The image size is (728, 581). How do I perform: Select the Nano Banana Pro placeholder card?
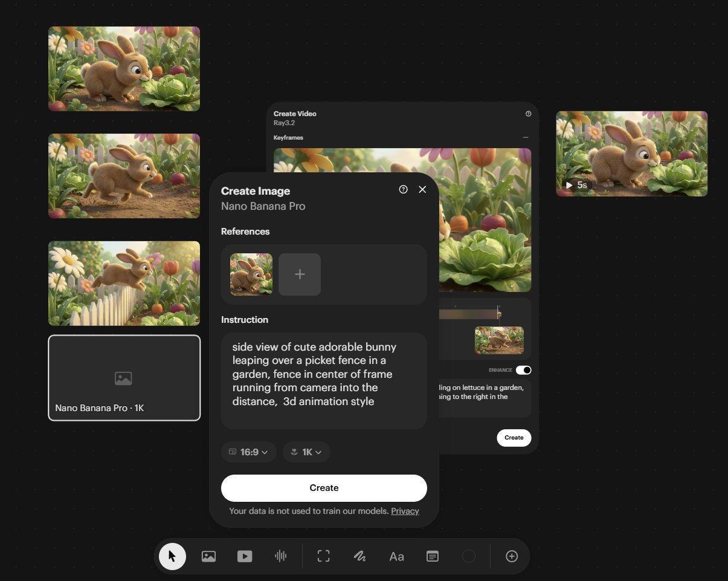coord(124,378)
